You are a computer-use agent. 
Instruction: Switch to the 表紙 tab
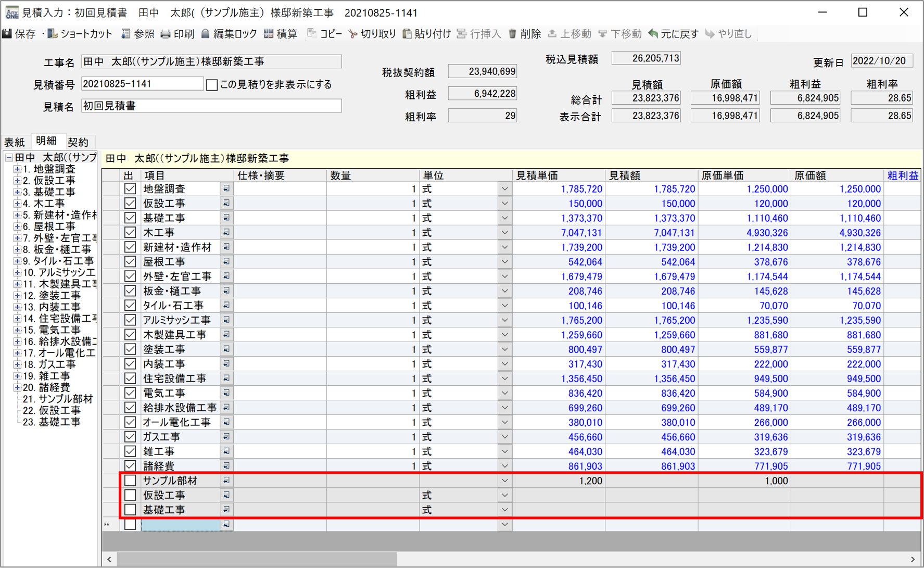point(15,142)
